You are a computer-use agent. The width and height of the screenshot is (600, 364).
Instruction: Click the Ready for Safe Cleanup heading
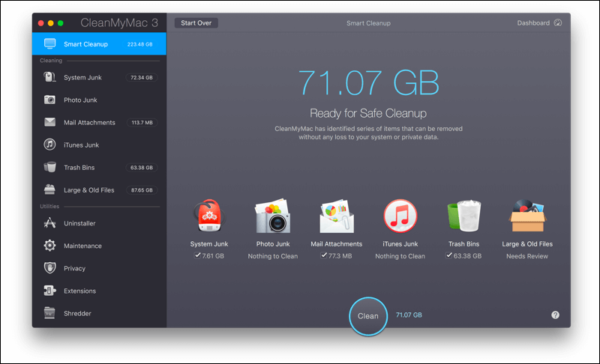pos(368,113)
